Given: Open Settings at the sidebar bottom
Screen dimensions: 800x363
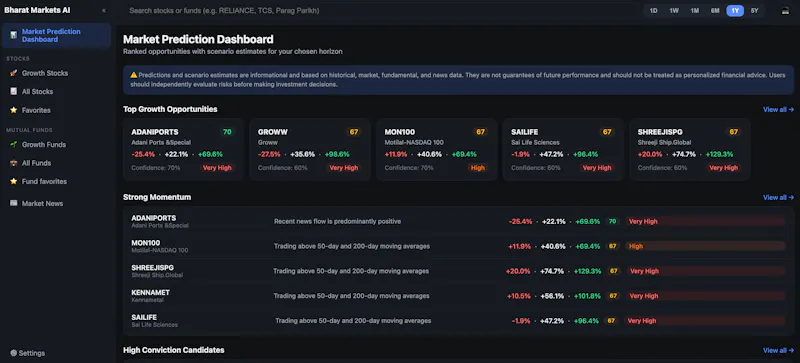Looking at the screenshot, I should [28, 353].
